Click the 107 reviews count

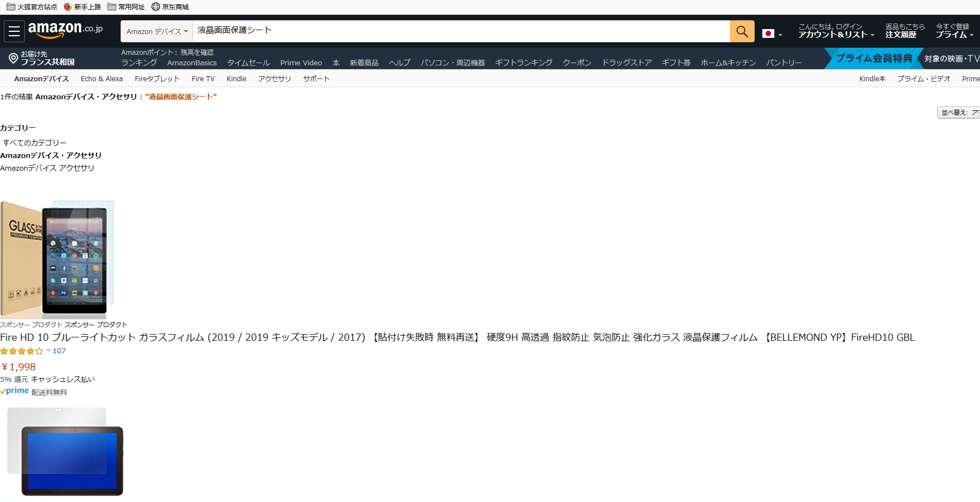tap(59, 351)
